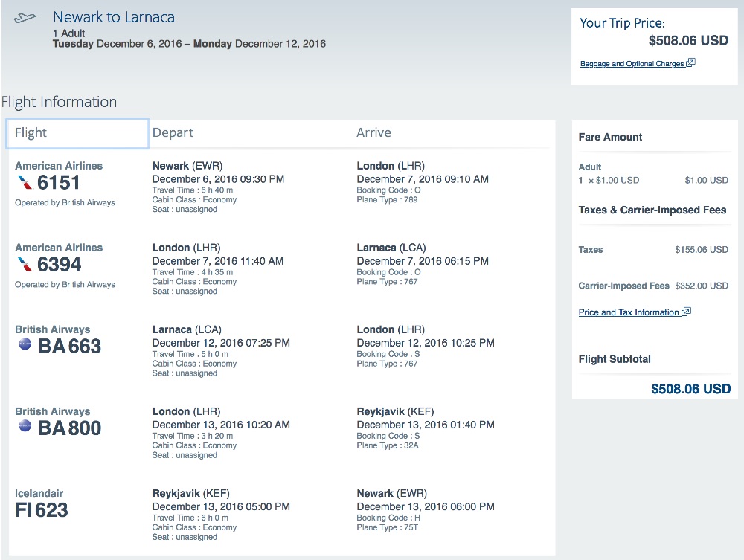Click external-link icon after Baggage and Optional Charges
744x560 pixels.
(x=690, y=63)
